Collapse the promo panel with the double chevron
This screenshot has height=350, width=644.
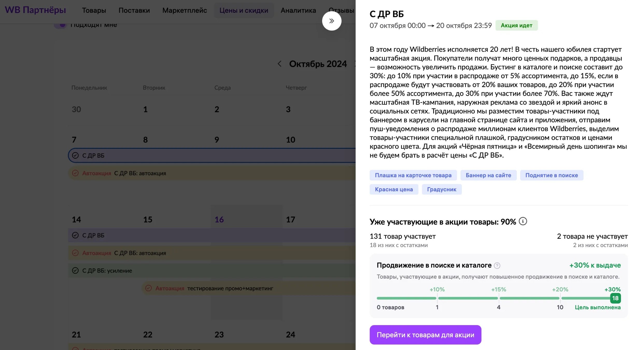pos(332,21)
